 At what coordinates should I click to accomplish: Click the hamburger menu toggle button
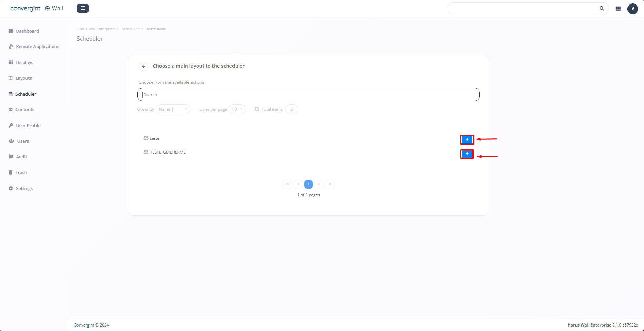(83, 8)
